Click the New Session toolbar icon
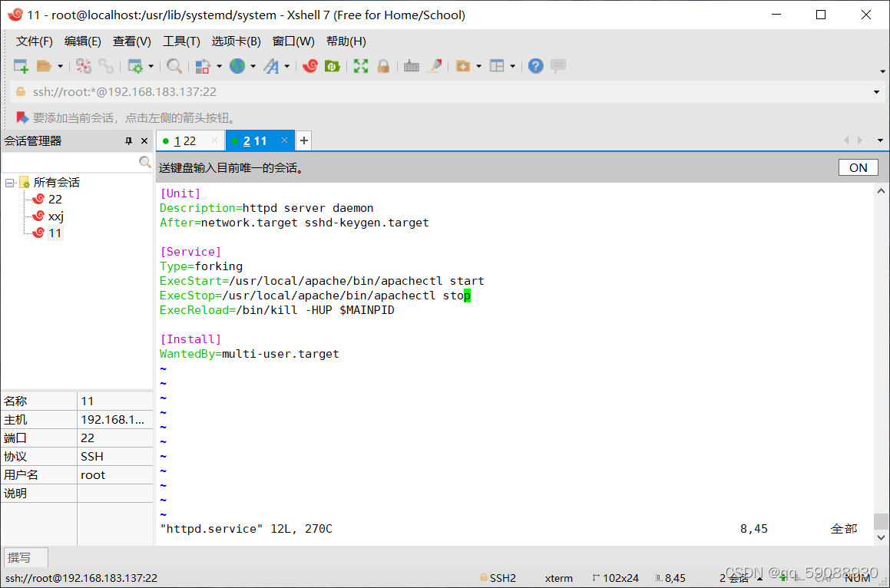890x588 pixels. 21,67
